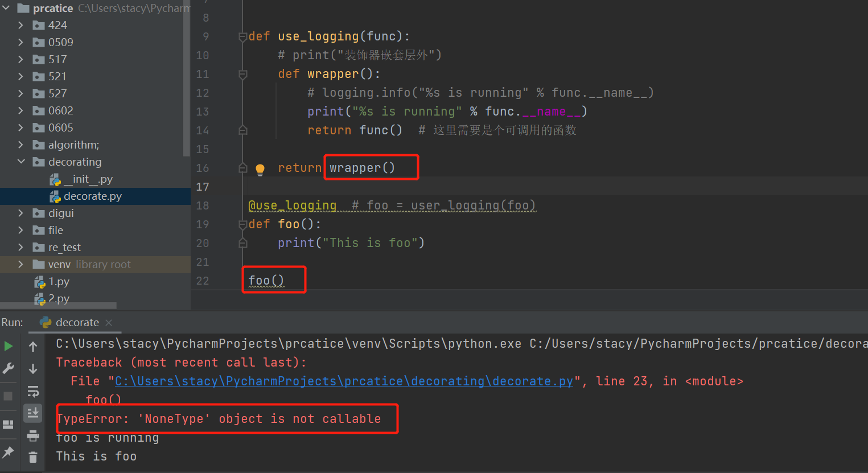
Task: Close the decorate run tab
Action: coord(109,323)
